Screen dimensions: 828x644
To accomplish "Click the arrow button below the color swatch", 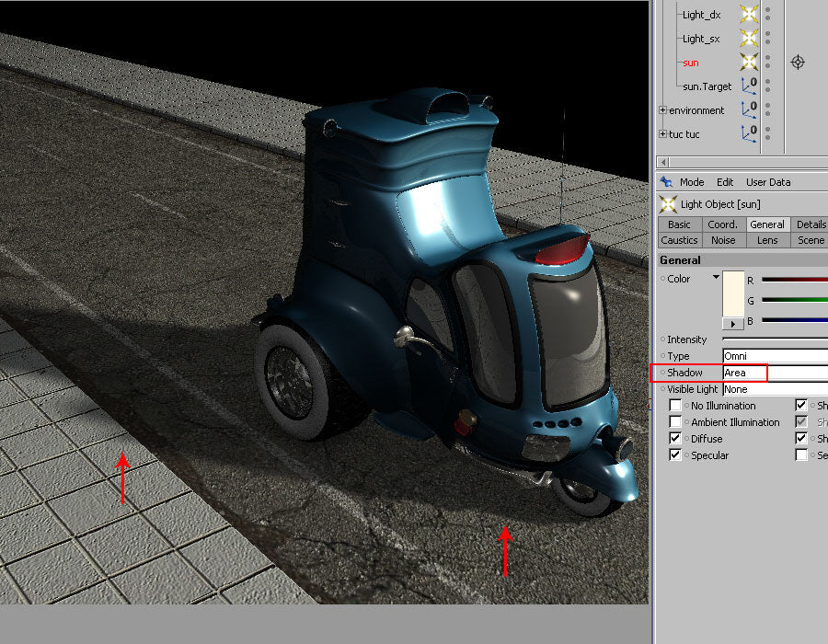I will coord(732,323).
